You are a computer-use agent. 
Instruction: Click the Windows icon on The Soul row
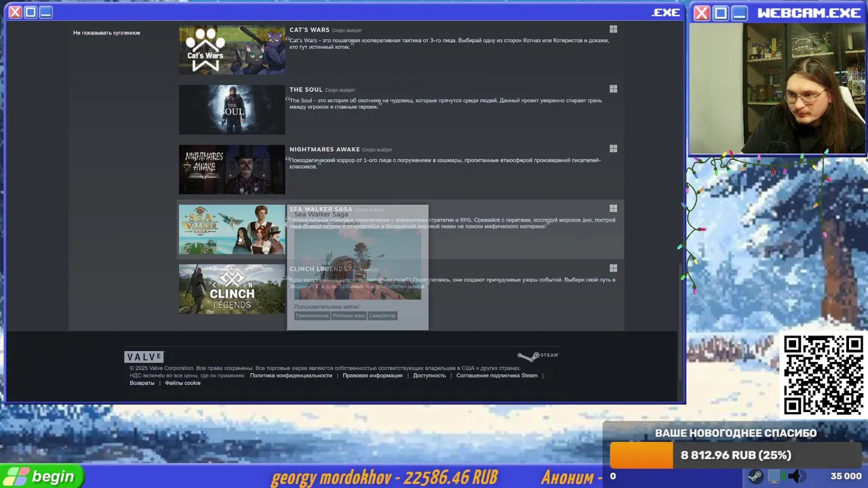613,89
